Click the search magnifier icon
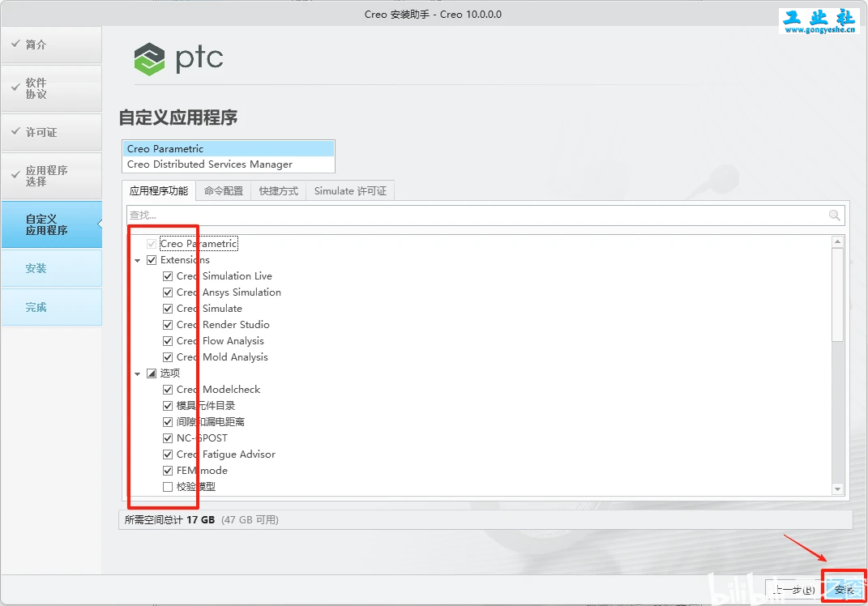 pos(834,216)
